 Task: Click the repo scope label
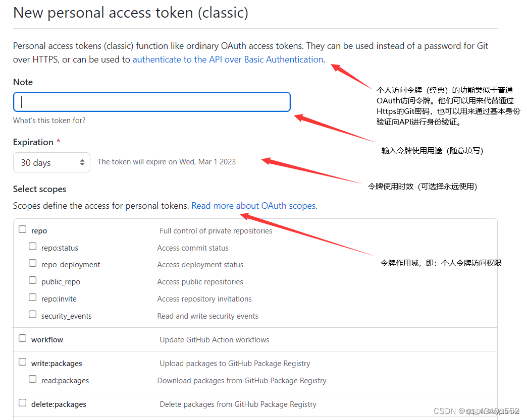pos(39,231)
